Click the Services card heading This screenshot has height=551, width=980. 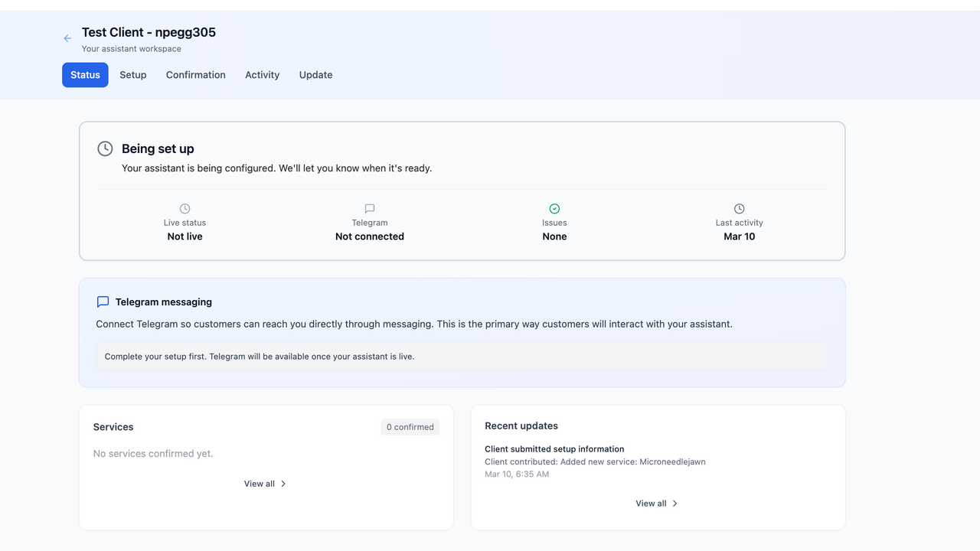(x=113, y=427)
